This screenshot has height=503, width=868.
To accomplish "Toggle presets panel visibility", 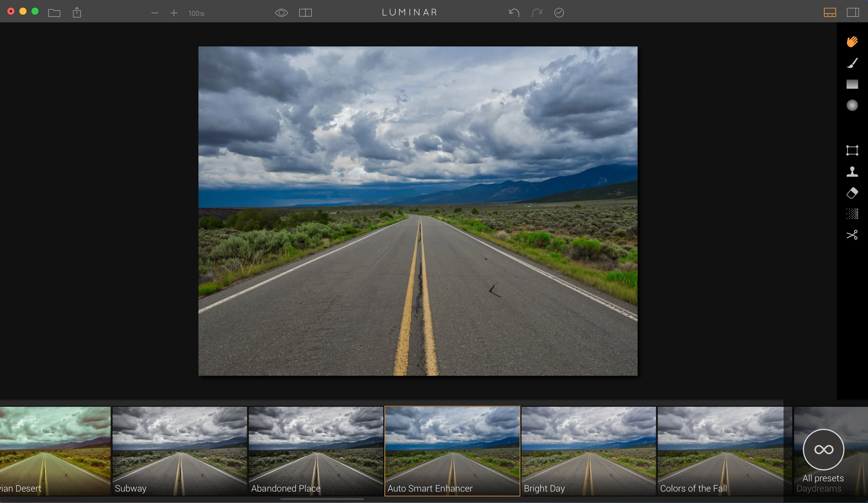I will tap(829, 13).
